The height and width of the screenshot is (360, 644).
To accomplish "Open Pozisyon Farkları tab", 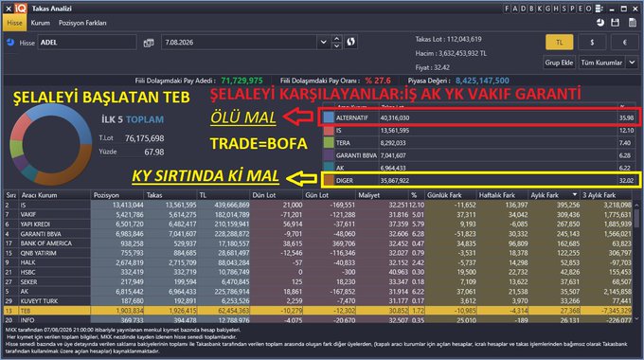I will [x=82, y=23].
